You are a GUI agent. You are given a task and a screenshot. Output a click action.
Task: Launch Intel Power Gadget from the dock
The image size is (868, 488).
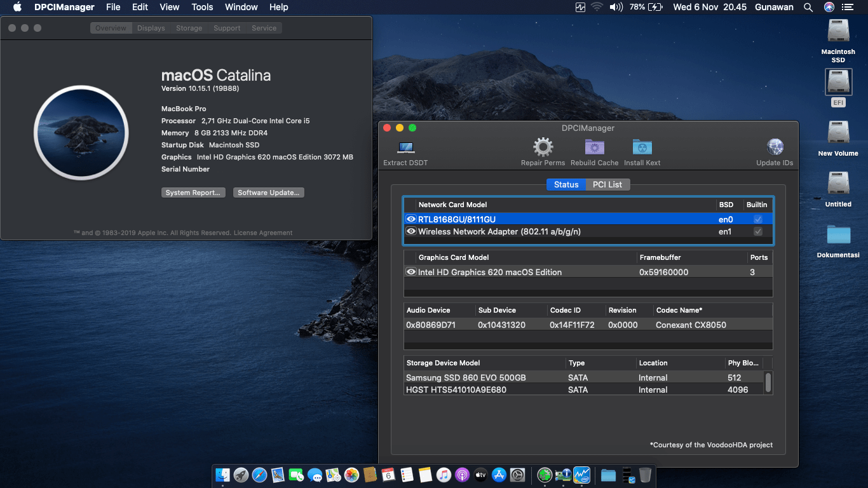[x=581, y=475]
